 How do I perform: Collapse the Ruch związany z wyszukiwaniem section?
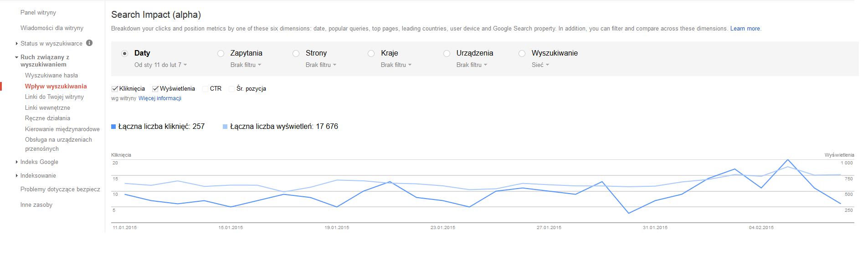click(x=17, y=57)
